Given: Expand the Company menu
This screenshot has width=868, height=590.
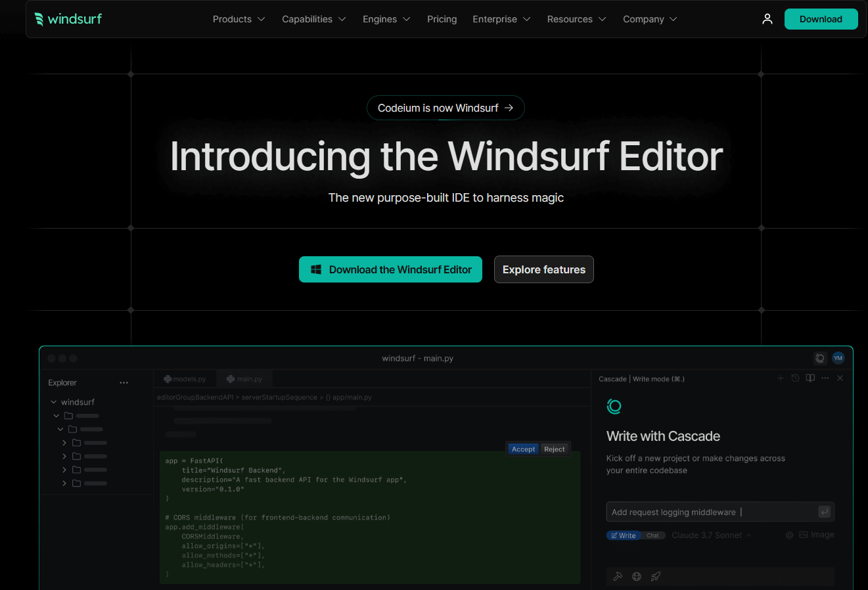Looking at the screenshot, I should tap(650, 19).
